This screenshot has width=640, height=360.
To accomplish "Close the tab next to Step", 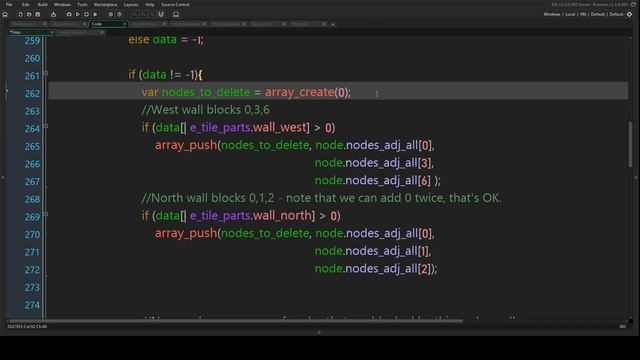I will [x=102, y=32].
